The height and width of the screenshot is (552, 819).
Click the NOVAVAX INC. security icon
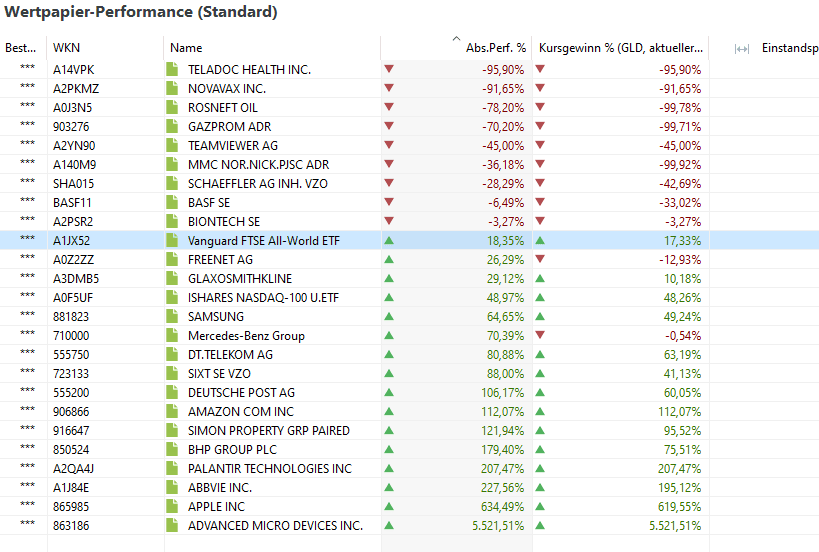(172, 88)
